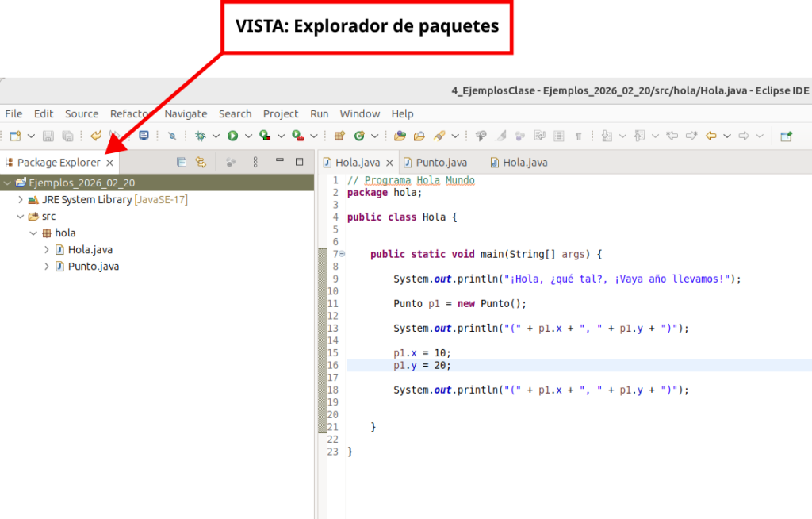Toggle Show Whitespace Characters pilcrow icon
Viewport: 812px width, 519px height.
click(578, 136)
